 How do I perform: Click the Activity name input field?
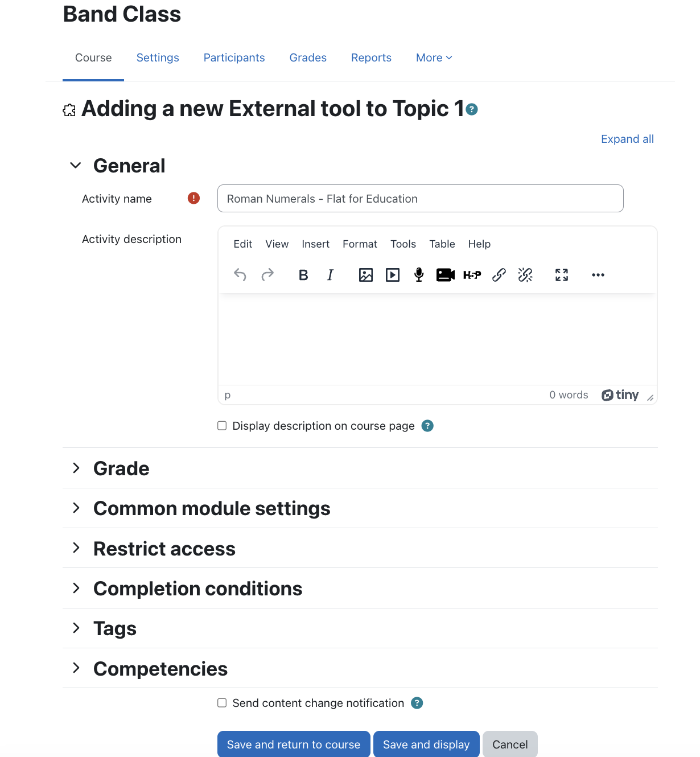tap(420, 199)
